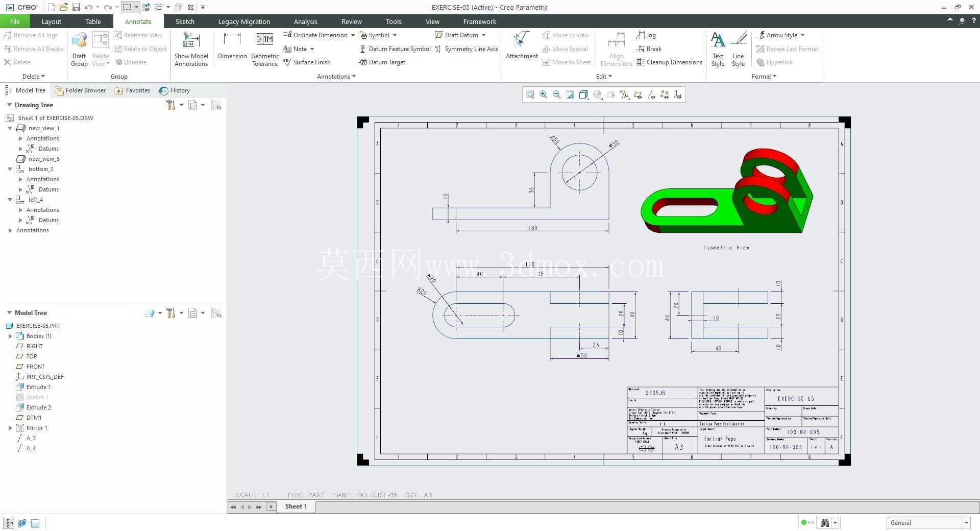Click the binoculars Find icon in status bar
This screenshot has height=531, width=980.
click(825, 523)
